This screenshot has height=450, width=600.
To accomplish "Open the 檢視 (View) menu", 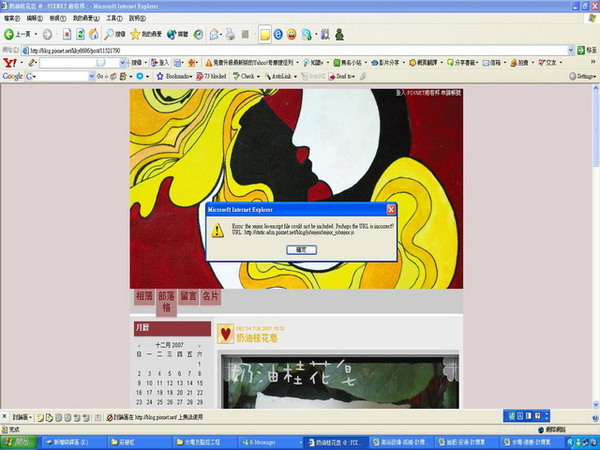I will [57, 18].
